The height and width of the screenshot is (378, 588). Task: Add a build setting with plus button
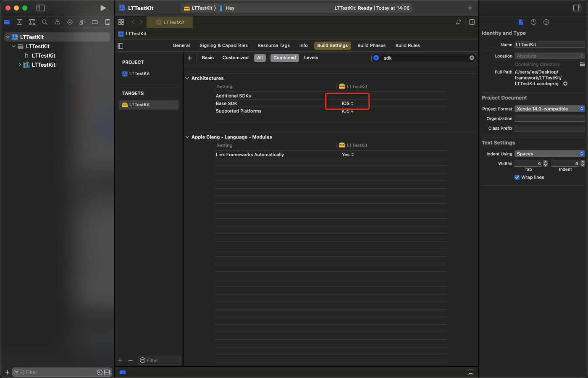190,58
